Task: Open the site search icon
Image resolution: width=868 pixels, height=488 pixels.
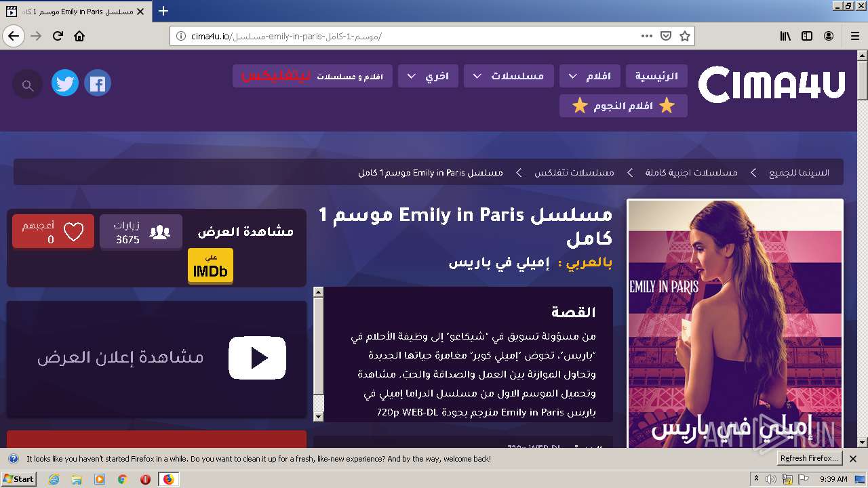Action: (28, 85)
